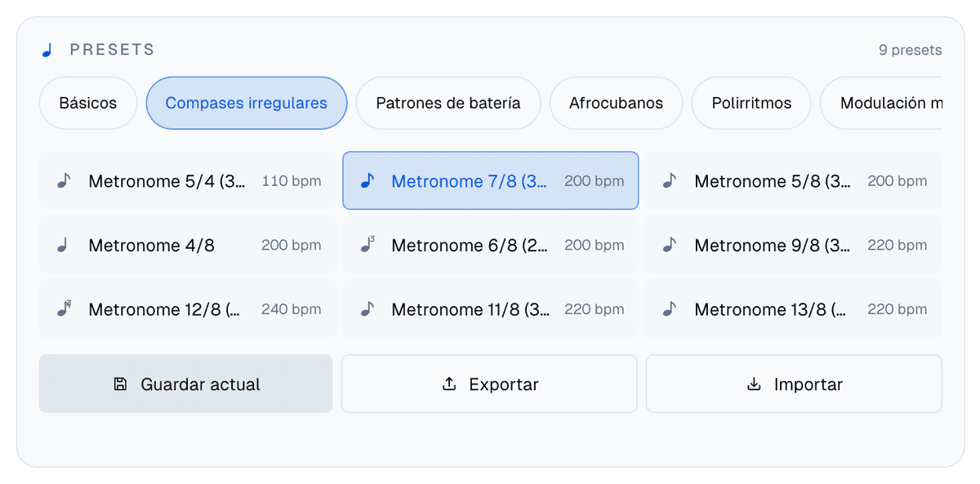Load the Metronome 13/8 preset
This screenshot has height=484, width=980.
click(793, 309)
